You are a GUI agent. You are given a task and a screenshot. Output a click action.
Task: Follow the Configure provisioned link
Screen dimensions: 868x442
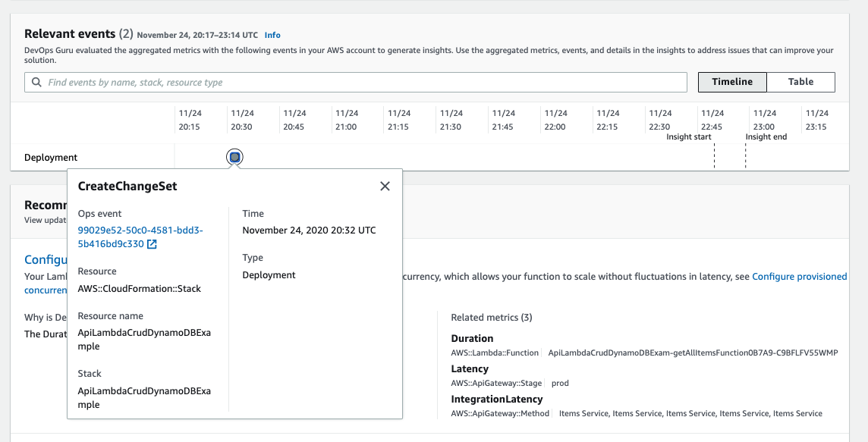(x=799, y=277)
